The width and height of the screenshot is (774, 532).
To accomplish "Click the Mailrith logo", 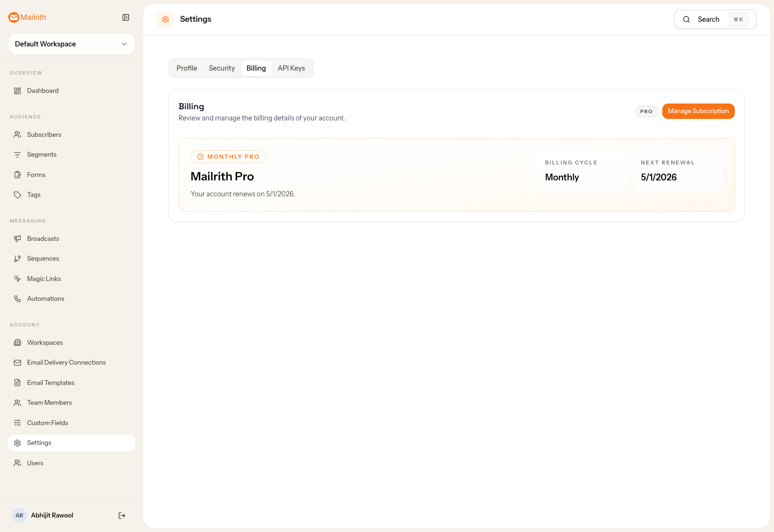I will 27,17.
